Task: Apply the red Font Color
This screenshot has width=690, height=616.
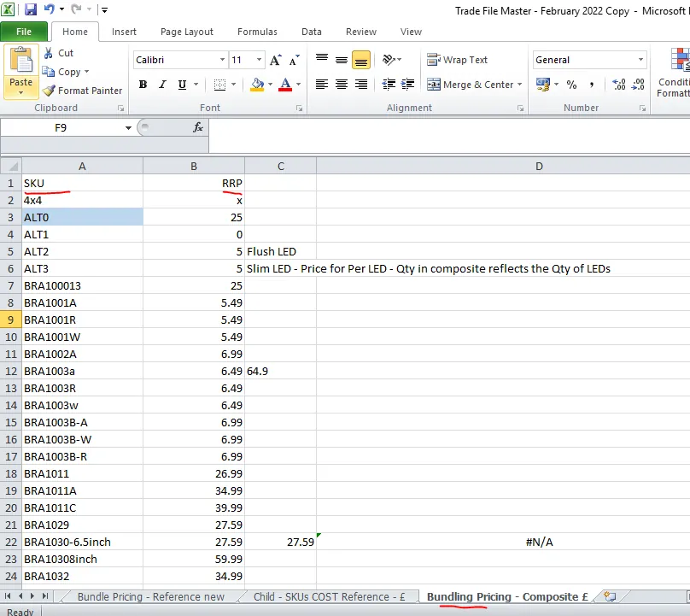Action: 285,84
